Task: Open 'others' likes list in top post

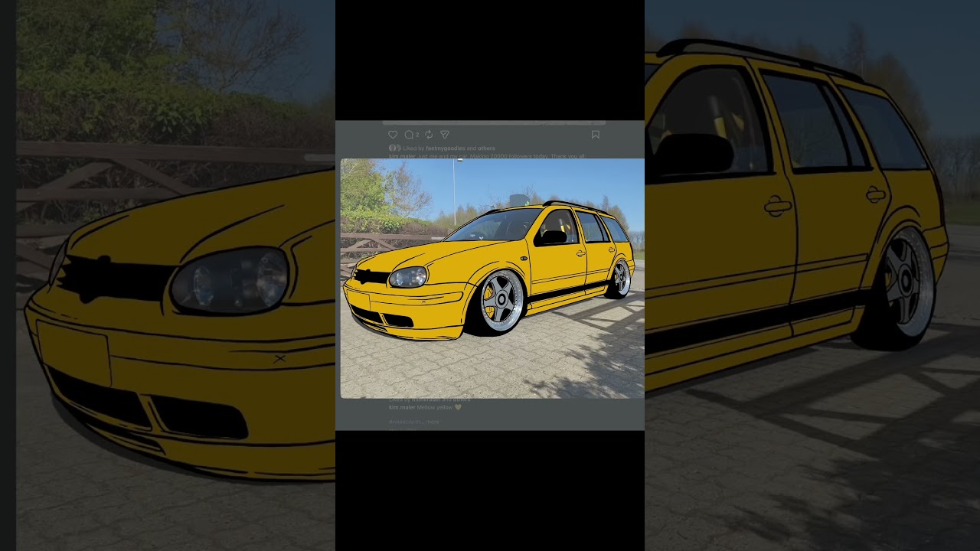Action: (486, 148)
